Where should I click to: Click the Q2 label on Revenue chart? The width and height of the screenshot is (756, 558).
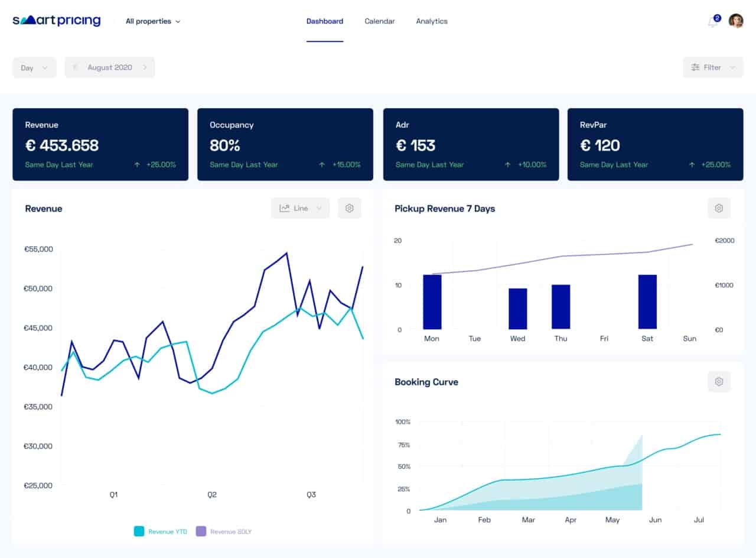[x=212, y=495]
